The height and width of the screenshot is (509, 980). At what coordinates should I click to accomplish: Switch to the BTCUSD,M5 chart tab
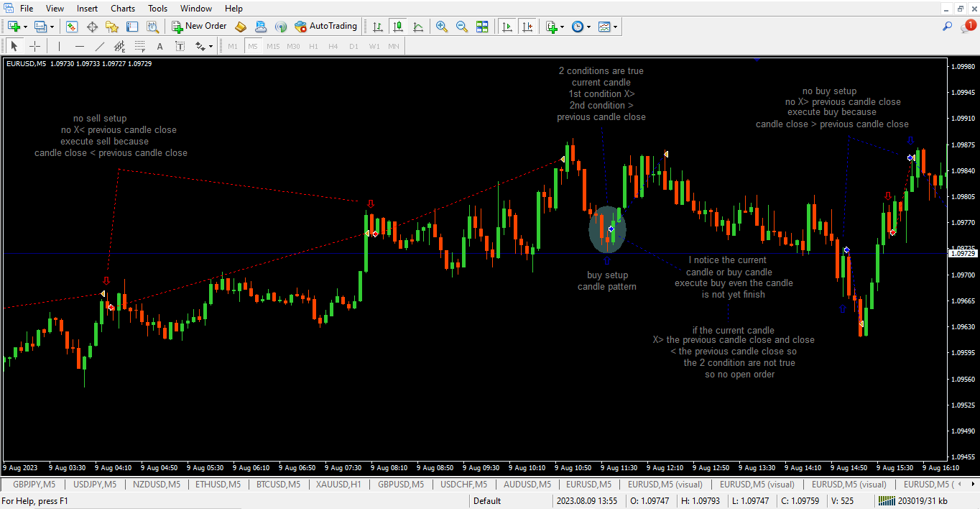278,485
